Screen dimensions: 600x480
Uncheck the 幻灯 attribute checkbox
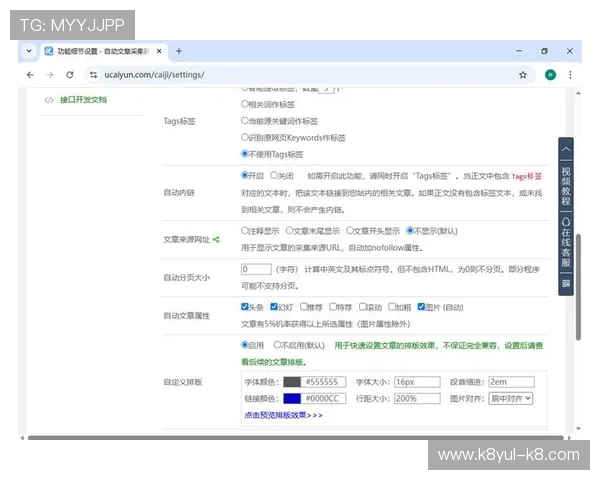point(274,307)
